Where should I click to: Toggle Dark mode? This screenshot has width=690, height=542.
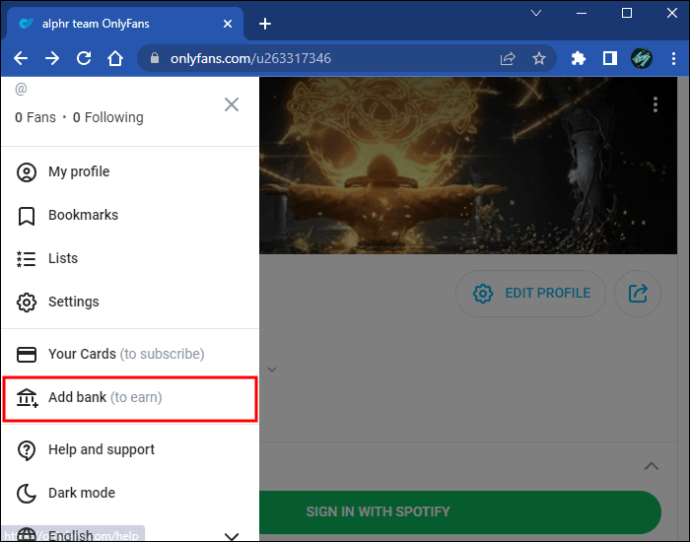(130, 493)
